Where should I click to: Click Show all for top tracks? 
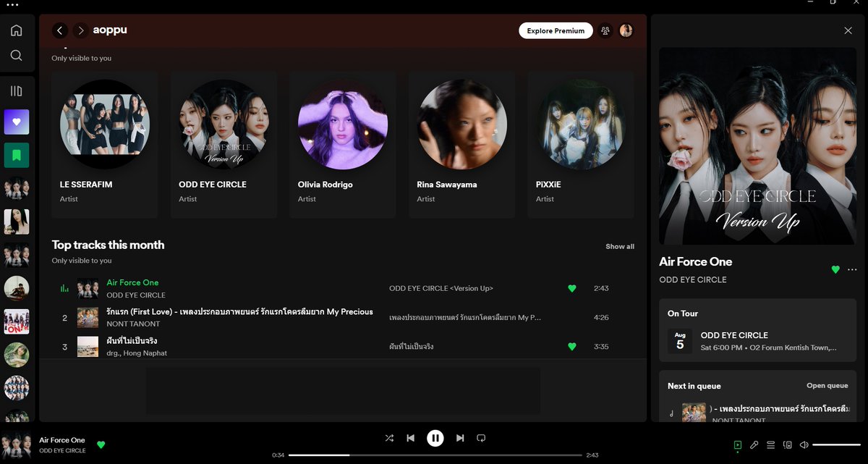[620, 247]
